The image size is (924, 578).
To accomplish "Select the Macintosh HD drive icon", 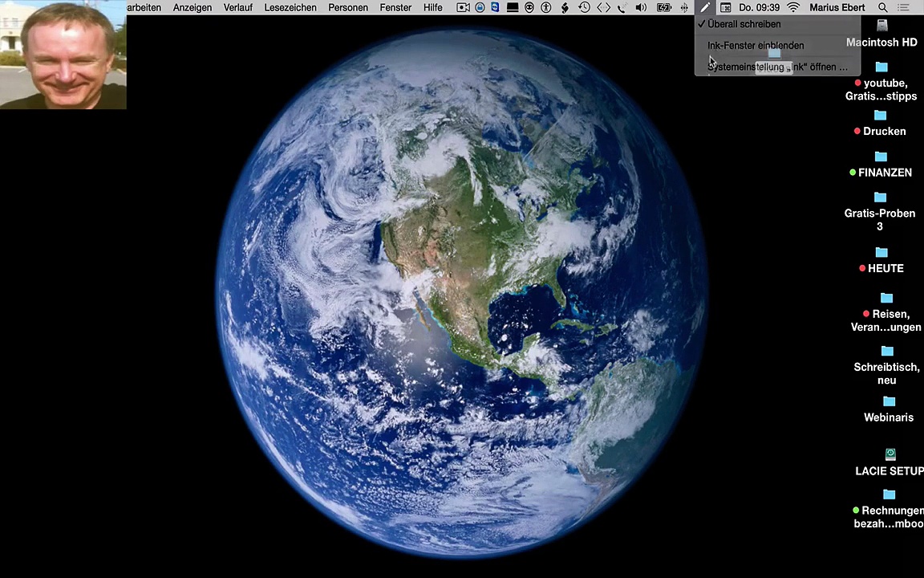I will pos(881,33).
